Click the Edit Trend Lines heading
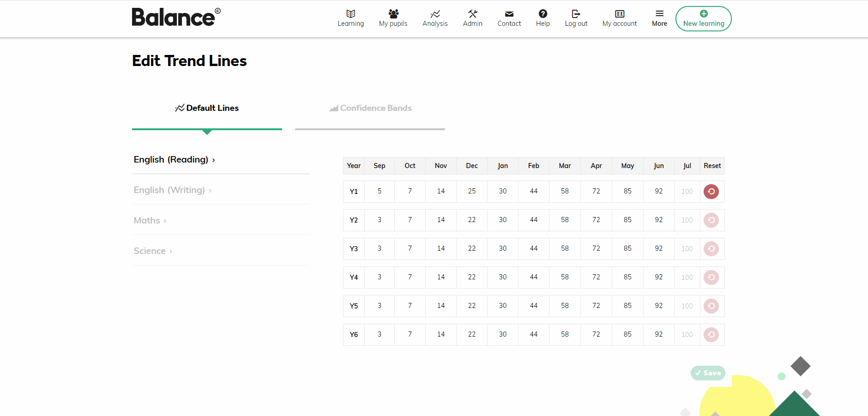868x416 pixels. pyautogui.click(x=189, y=61)
